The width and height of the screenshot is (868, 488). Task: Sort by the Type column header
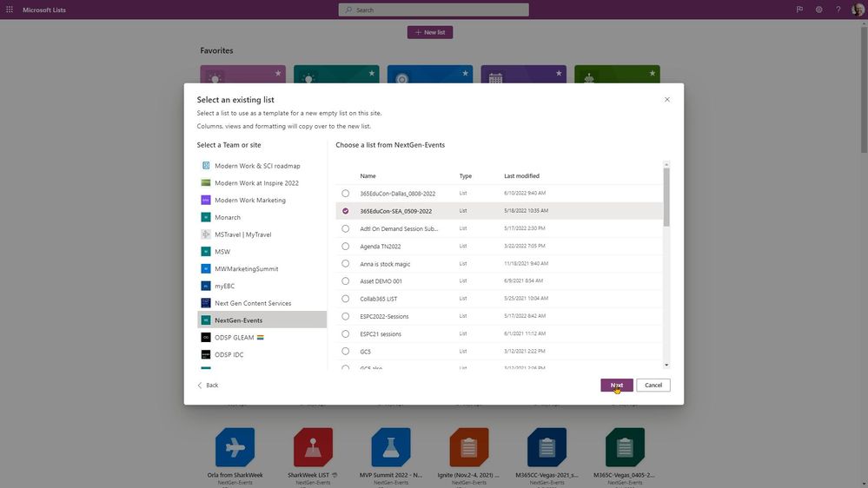(x=466, y=176)
